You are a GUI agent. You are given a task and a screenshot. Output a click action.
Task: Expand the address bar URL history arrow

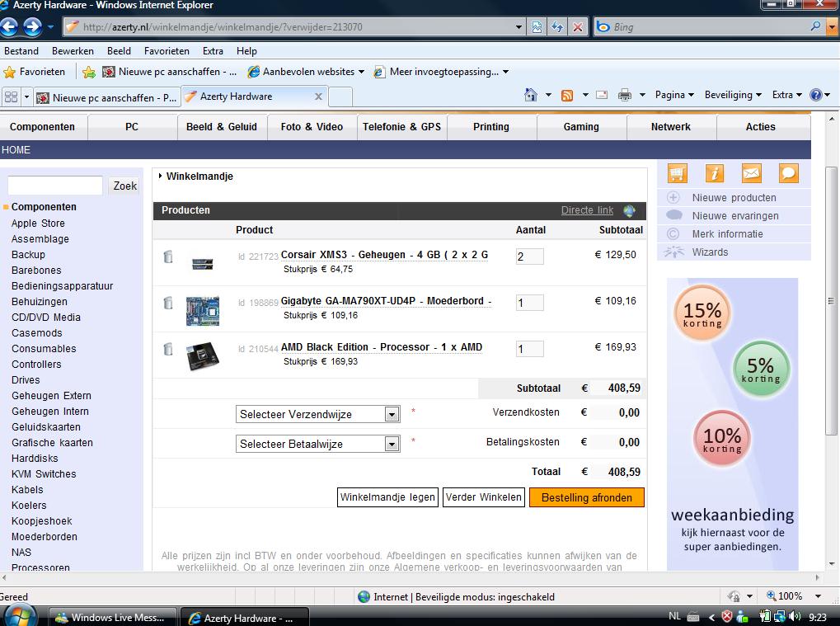point(518,26)
